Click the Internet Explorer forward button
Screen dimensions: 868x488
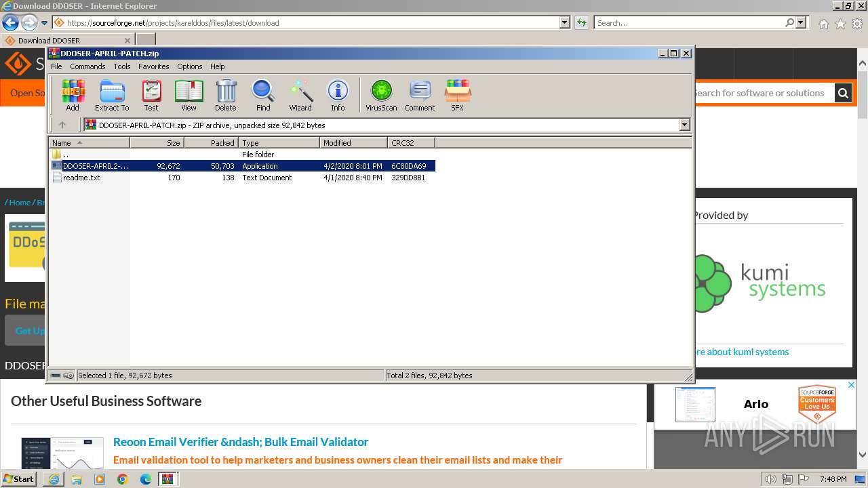28,22
